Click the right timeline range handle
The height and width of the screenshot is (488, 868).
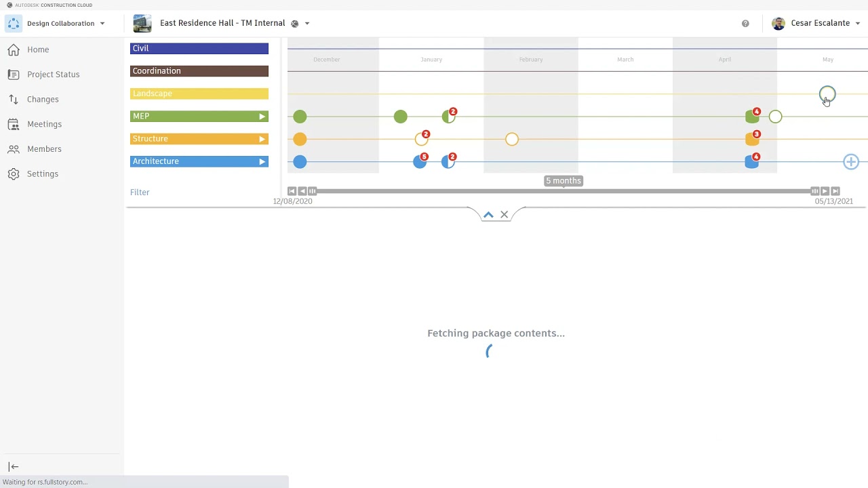pyautogui.click(x=815, y=191)
